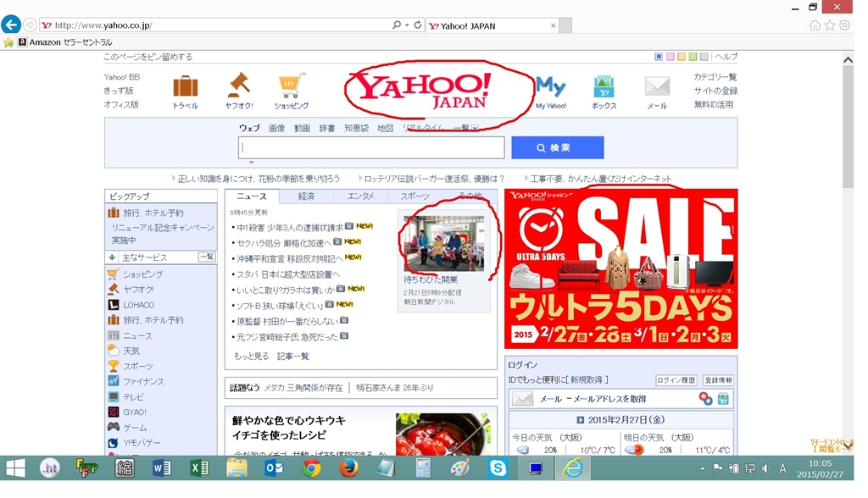Open the ヤフオク! gavel icon
Screen dimensions: 868x498
click(x=239, y=86)
